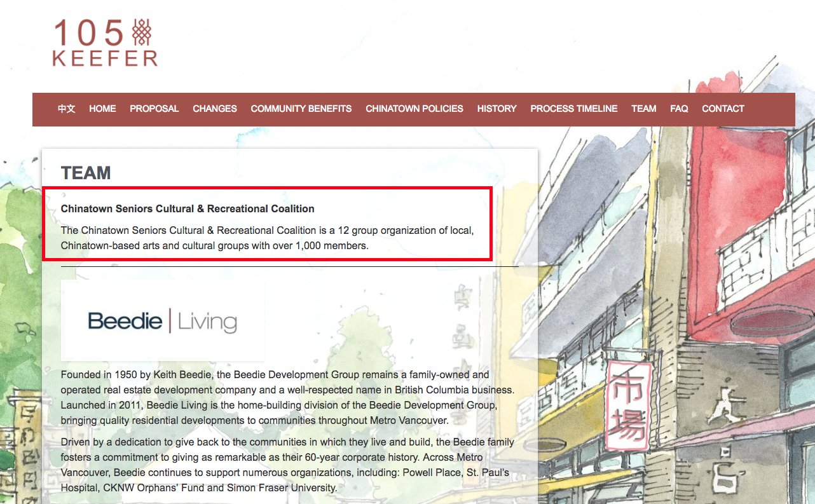Open the Chinatown Policies page
815x504 pixels.
414,109
